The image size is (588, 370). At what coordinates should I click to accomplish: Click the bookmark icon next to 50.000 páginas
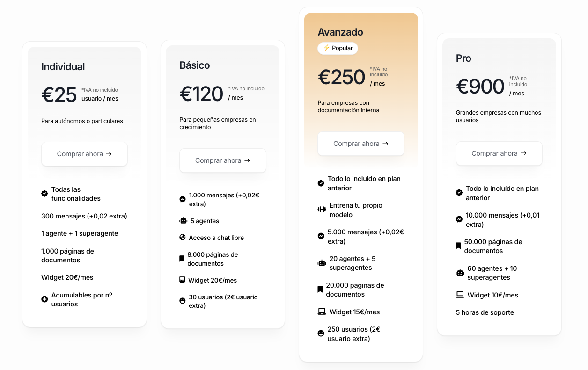(458, 246)
